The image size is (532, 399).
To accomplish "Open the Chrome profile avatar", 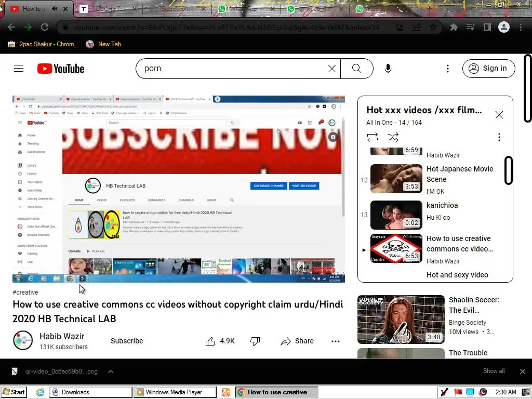I will (x=504, y=27).
